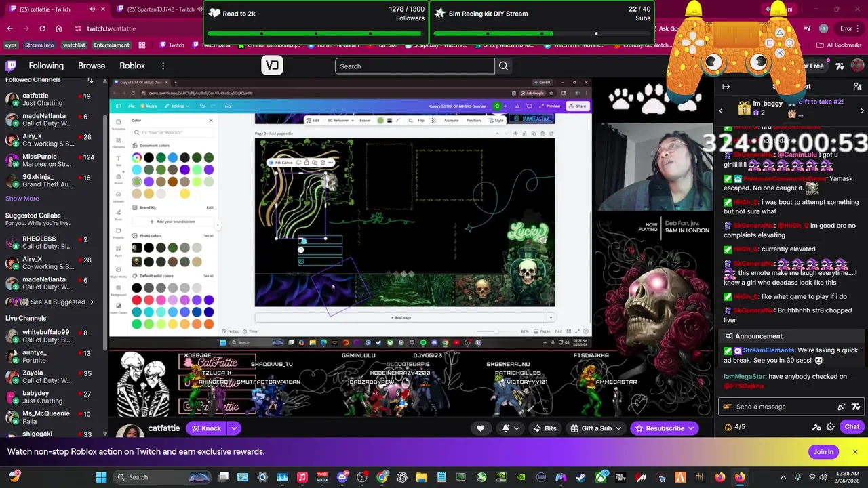868x488 pixels.
Task: Click the Windows taskbar Search box
Action: [163, 477]
